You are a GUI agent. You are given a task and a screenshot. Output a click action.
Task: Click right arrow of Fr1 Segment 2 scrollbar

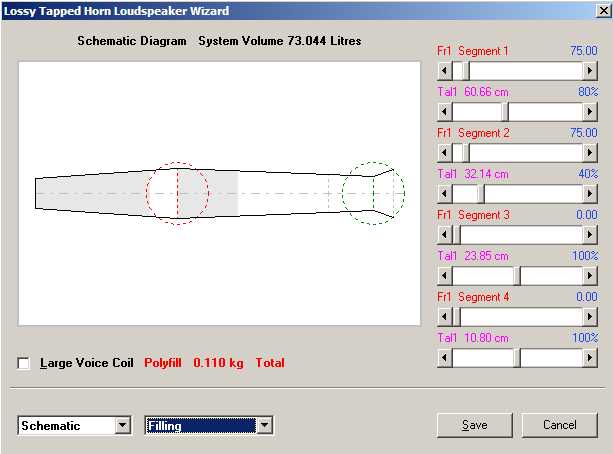(590, 153)
